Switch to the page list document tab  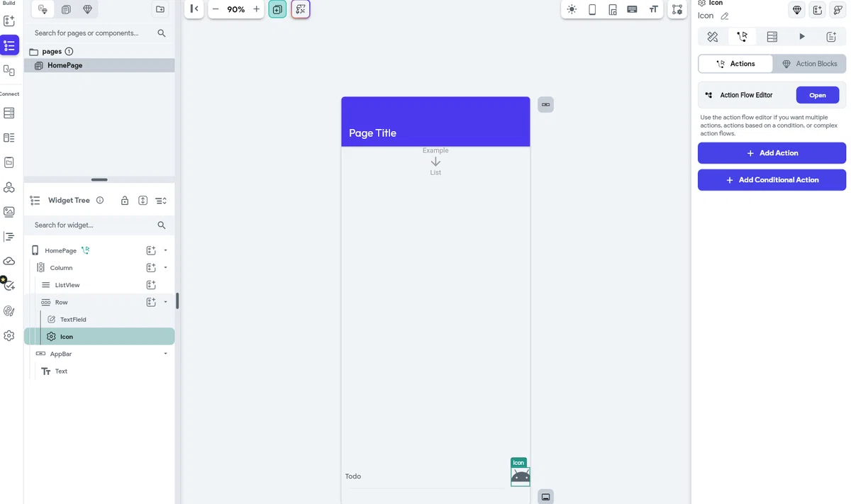click(66, 9)
